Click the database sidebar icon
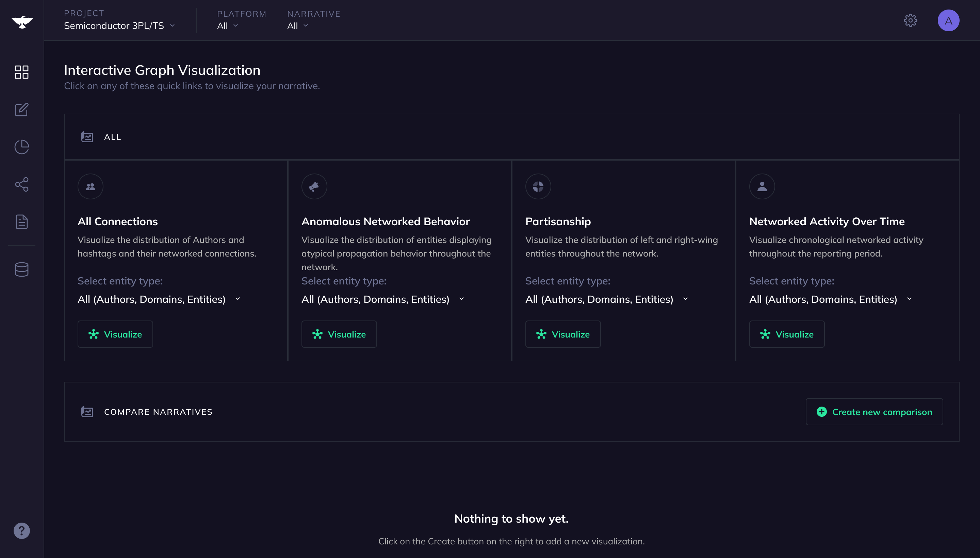This screenshot has width=980, height=558. coord(21,269)
